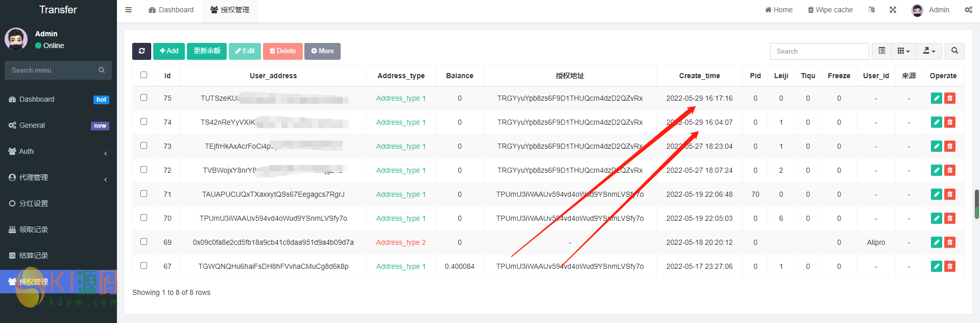
Task: Click the Admin avatar in the top bar
Action: 917,10
